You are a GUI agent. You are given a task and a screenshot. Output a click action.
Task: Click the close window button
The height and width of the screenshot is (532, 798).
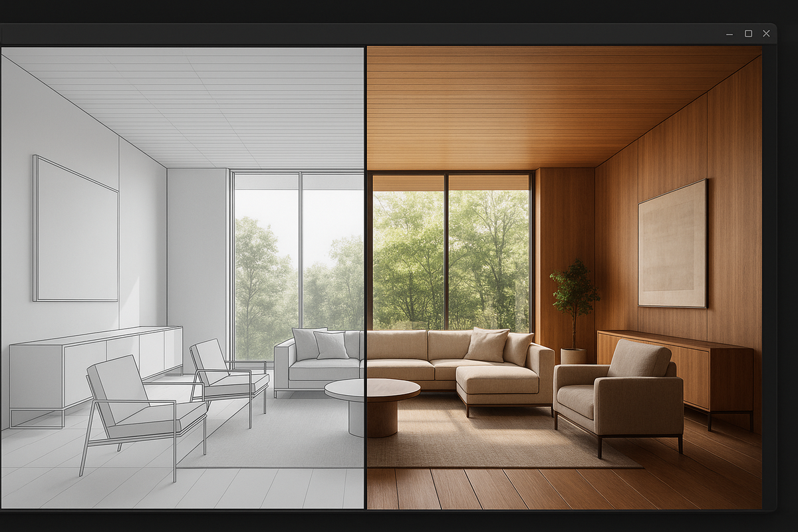(x=766, y=33)
